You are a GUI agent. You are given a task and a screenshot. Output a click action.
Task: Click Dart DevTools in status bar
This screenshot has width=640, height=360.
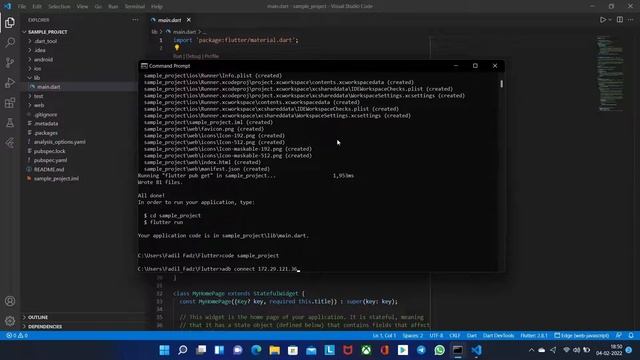click(x=498, y=336)
